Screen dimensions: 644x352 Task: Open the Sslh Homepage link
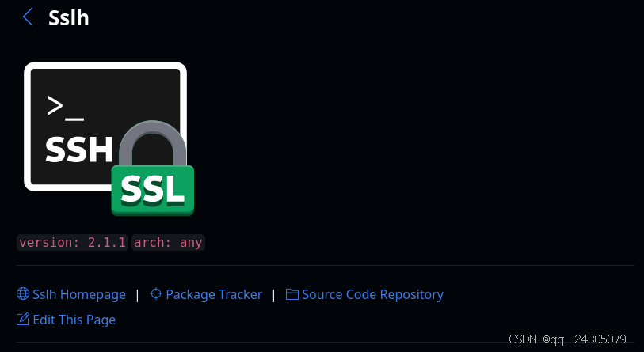pos(79,294)
